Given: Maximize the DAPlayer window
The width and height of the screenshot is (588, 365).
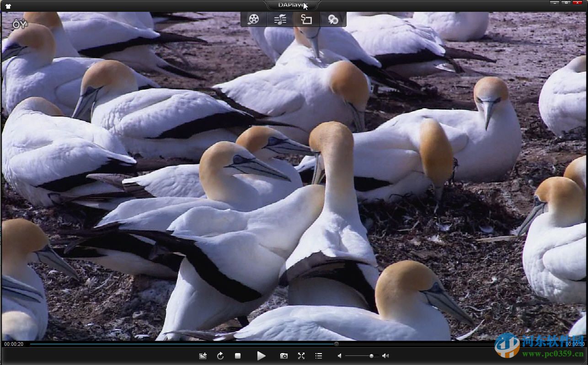Looking at the screenshot, I should [x=567, y=3].
